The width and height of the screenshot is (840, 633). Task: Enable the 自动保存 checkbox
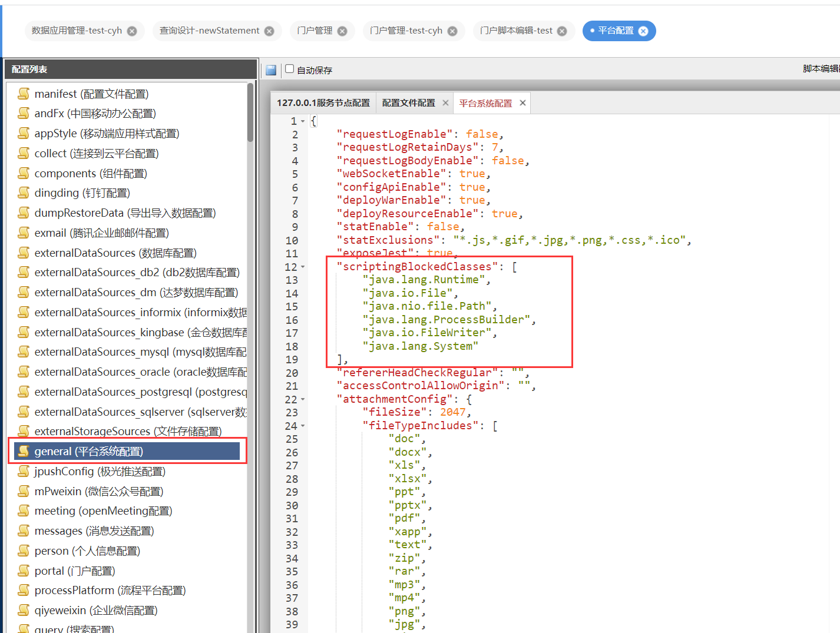289,69
